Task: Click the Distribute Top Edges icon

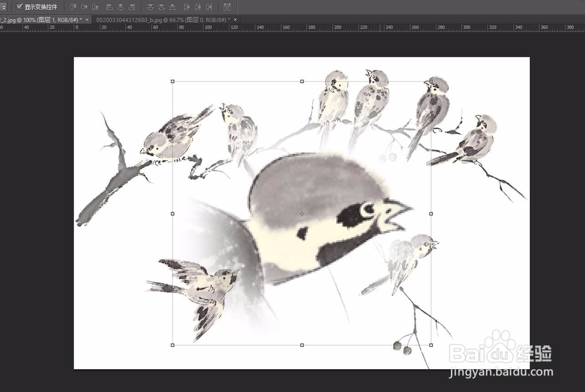Action: pyautogui.click(x=150, y=6)
